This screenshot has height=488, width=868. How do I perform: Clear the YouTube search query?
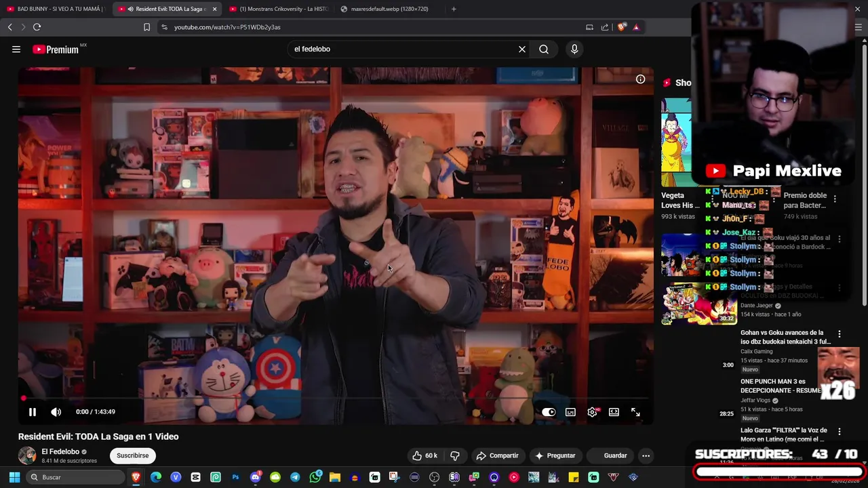[522, 49]
